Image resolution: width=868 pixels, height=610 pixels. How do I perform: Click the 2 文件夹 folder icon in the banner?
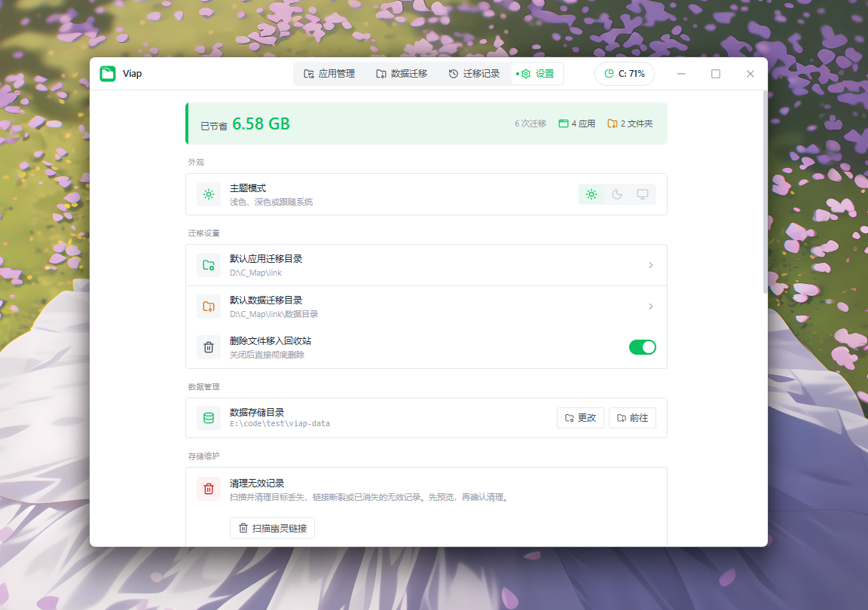613,124
